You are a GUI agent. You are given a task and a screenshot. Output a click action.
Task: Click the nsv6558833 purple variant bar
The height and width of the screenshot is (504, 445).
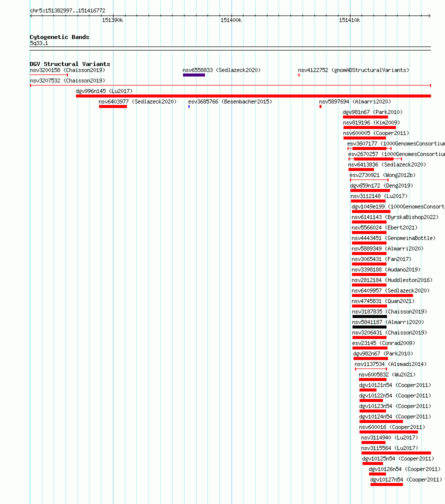[194, 75]
